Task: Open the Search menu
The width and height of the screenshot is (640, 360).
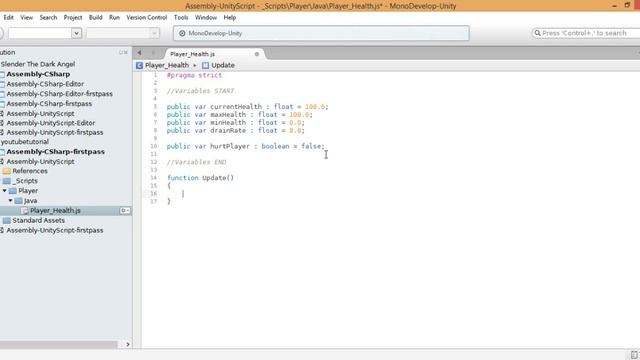Action: [48, 18]
